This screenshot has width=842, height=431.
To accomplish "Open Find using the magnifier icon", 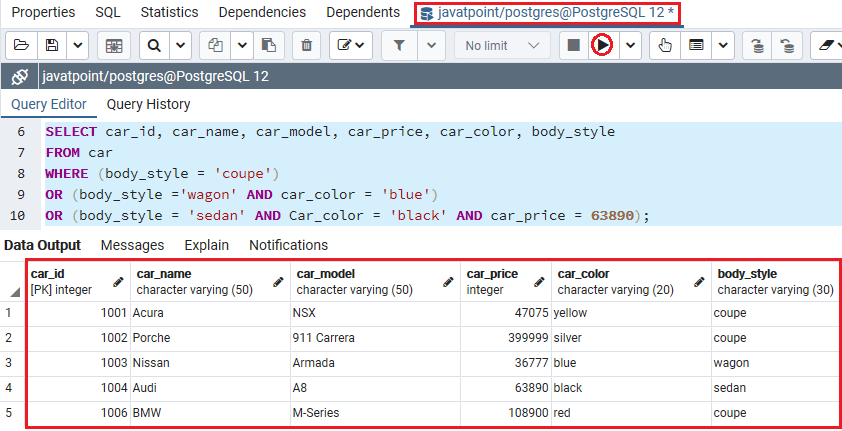I will click(155, 46).
